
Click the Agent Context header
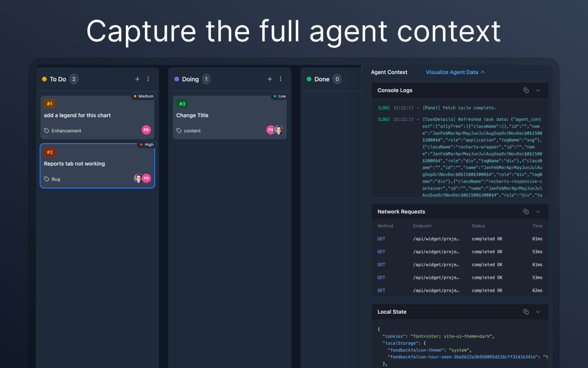click(389, 72)
